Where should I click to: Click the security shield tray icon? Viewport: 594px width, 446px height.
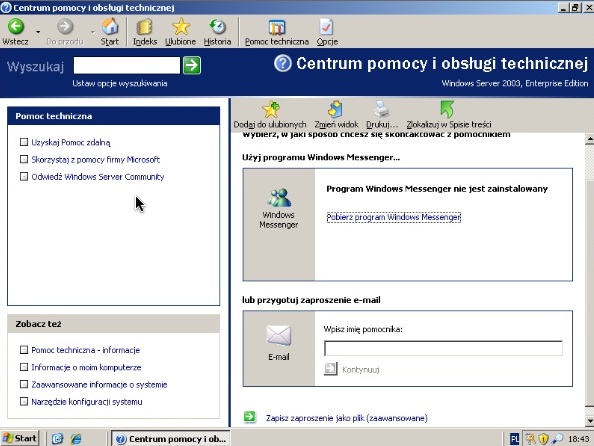543,439
